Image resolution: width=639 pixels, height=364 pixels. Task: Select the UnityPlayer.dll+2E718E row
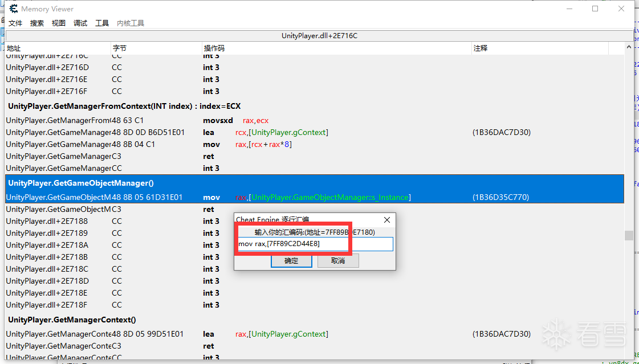(314, 293)
